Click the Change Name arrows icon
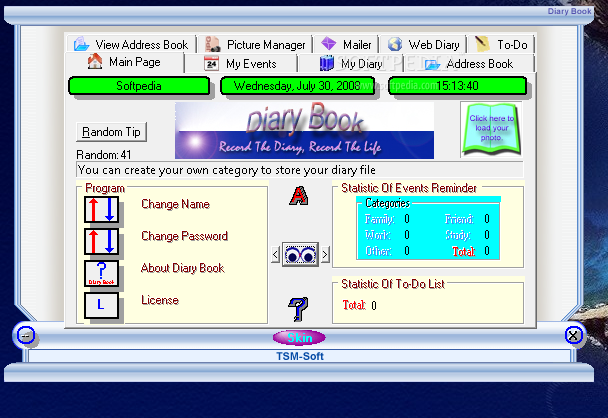The width and height of the screenshot is (608, 418). pos(102,210)
